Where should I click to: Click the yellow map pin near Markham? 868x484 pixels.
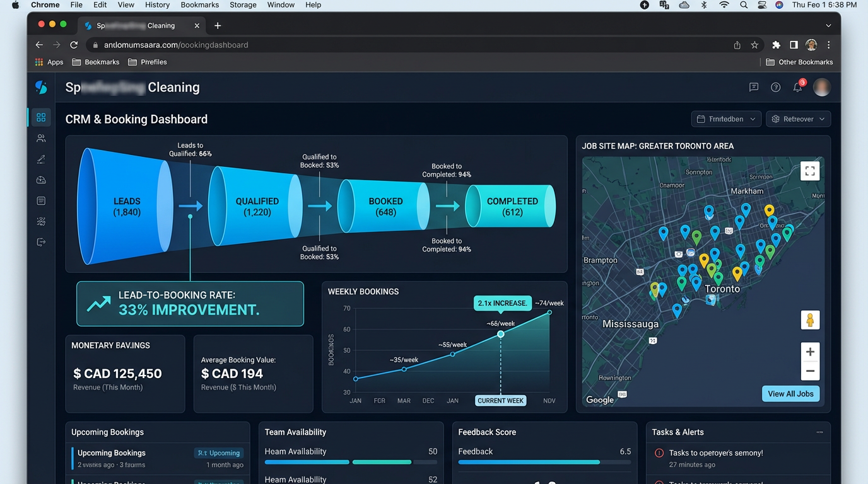point(769,210)
